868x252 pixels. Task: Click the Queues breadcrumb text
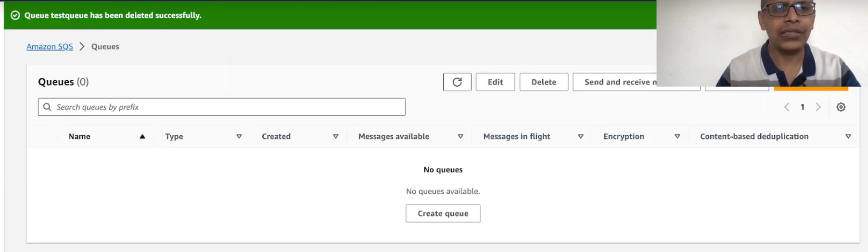point(105,47)
